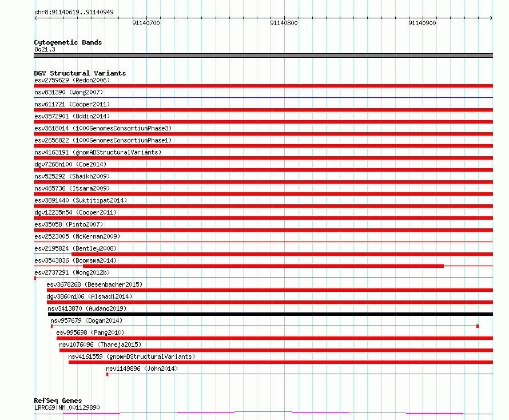This screenshot has width=509, height=420.
Task: Click esv2523005 (McKernan2009) label
Action: 77,236
